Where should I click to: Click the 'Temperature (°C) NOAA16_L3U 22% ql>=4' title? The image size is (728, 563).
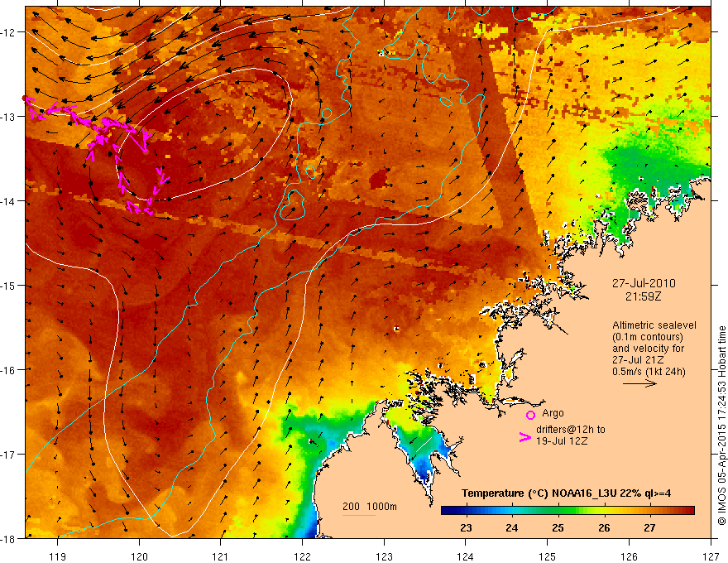click(x=566, y=493)
